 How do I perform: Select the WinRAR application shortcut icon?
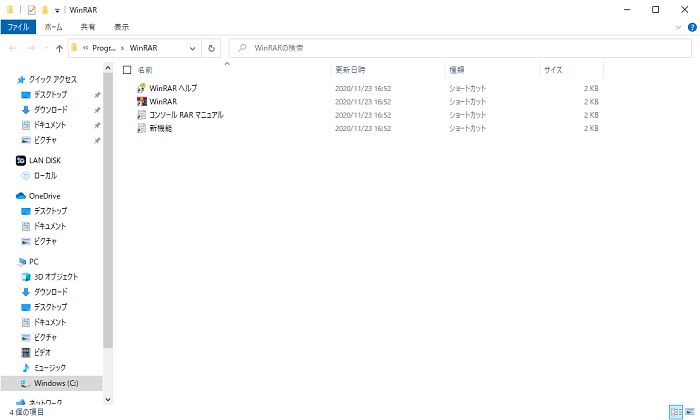[x=142, y=101]
